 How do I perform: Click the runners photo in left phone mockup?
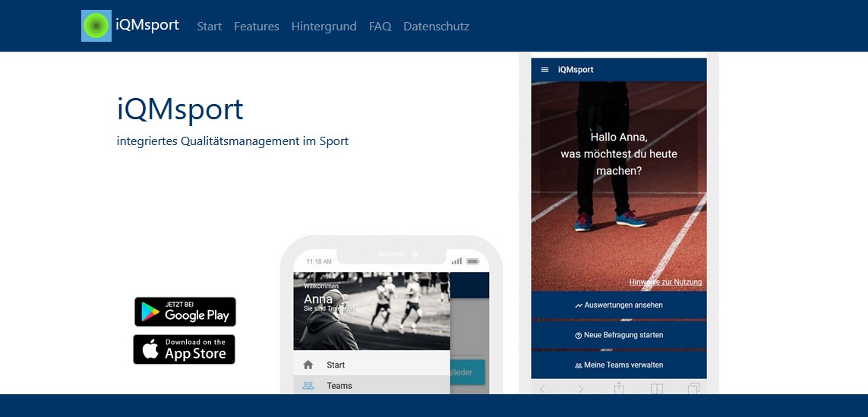coord(371,311)
